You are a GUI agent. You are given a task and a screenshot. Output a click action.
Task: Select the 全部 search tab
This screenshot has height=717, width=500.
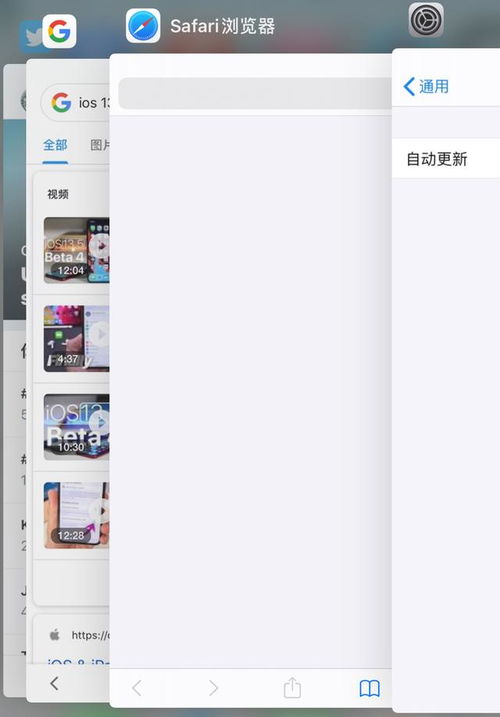(x=55, y=145)
